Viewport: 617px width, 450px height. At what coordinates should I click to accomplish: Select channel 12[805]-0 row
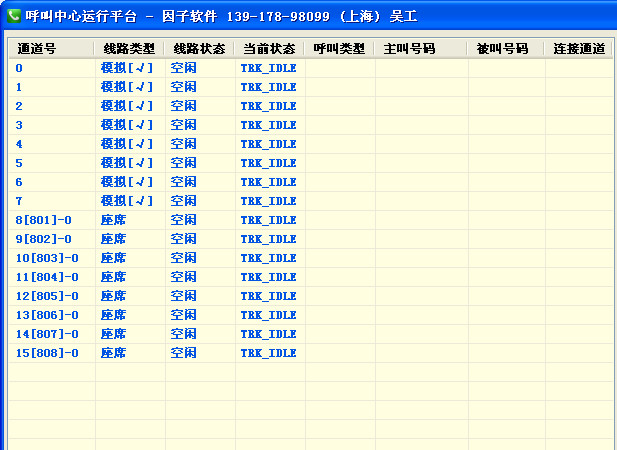[47, 296]
